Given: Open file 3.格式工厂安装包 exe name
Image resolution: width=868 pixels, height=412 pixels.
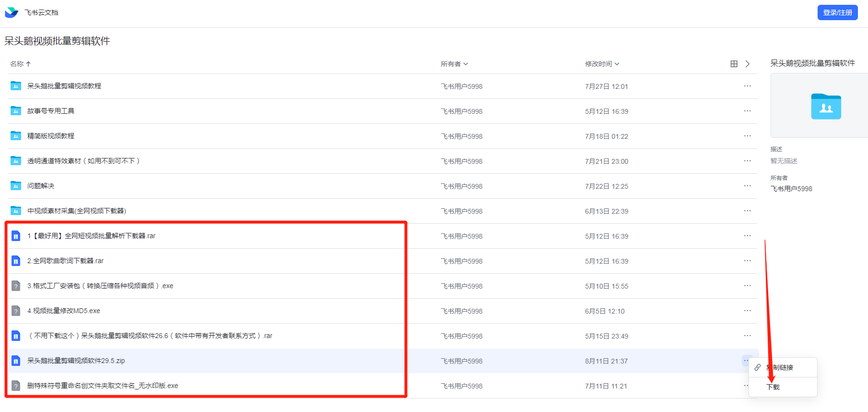Looking at the screenshot, I should coord(100,286).
